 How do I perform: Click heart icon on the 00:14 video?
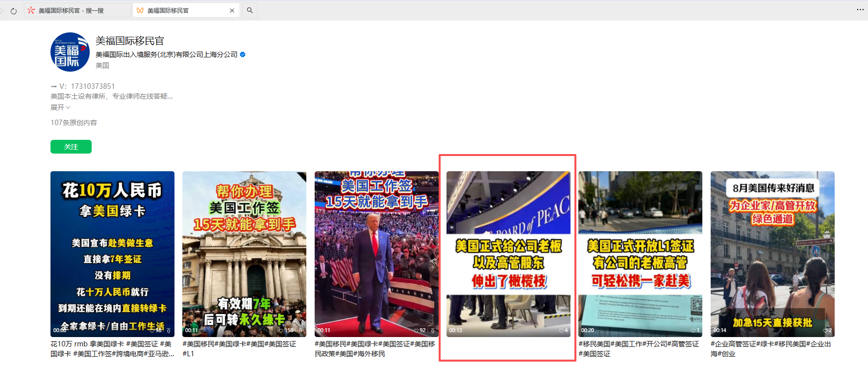pyautogui.click(x=825, y=331)
